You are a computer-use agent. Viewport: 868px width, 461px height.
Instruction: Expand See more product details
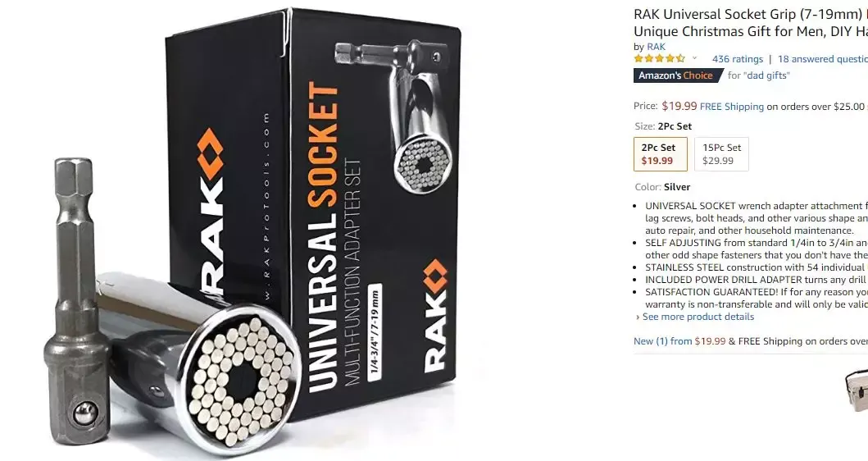pos(695,317)
